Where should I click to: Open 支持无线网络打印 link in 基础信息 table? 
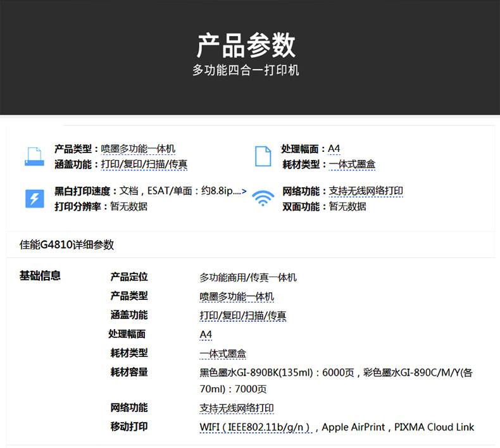pos(237,408)
